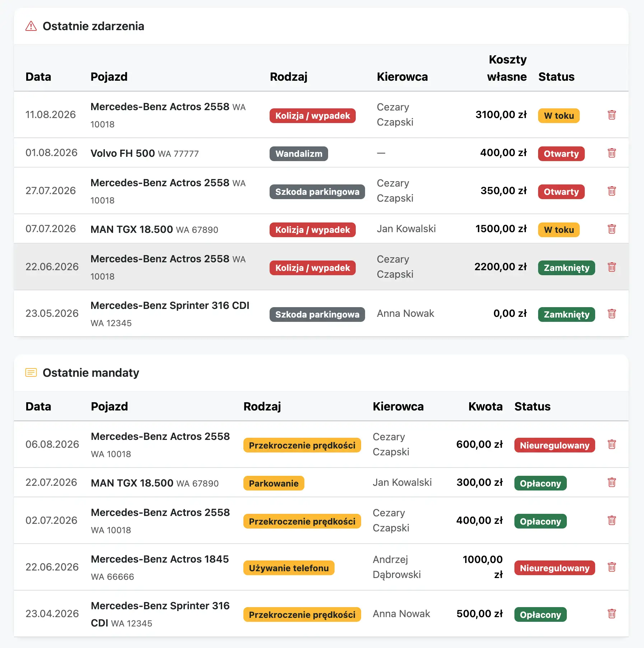Select driver Andrzej Dąbrowski
This screenshot has width=644, height=648.
[397, 567]
